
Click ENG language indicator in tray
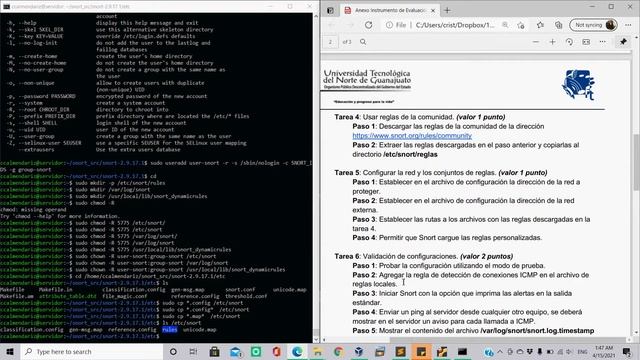click(x=582, y=351)
